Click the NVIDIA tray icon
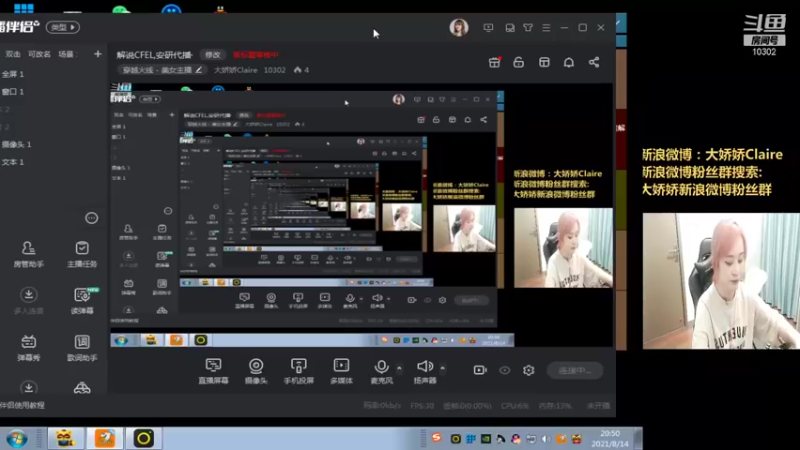This screenshot has height=450, width=800. tap(486, 439)
